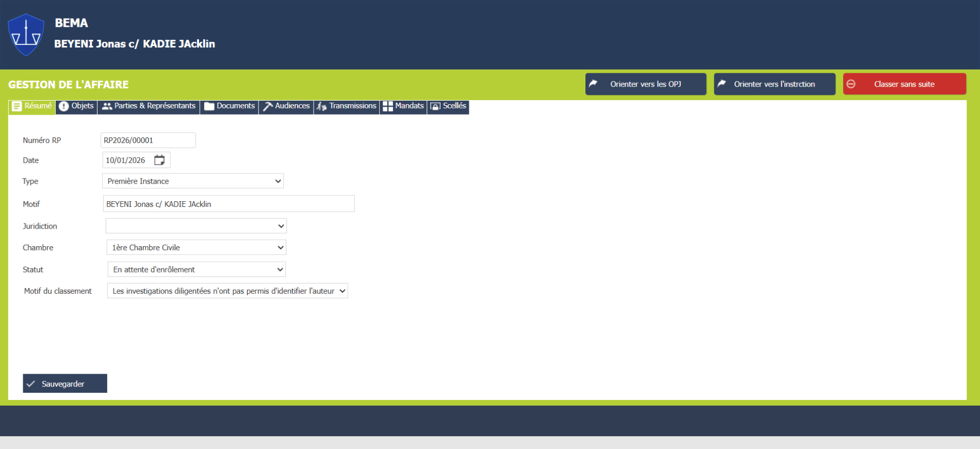The image size is (980, 449).
Task: Select the Résumé tab
Action: tap(32, 106)
